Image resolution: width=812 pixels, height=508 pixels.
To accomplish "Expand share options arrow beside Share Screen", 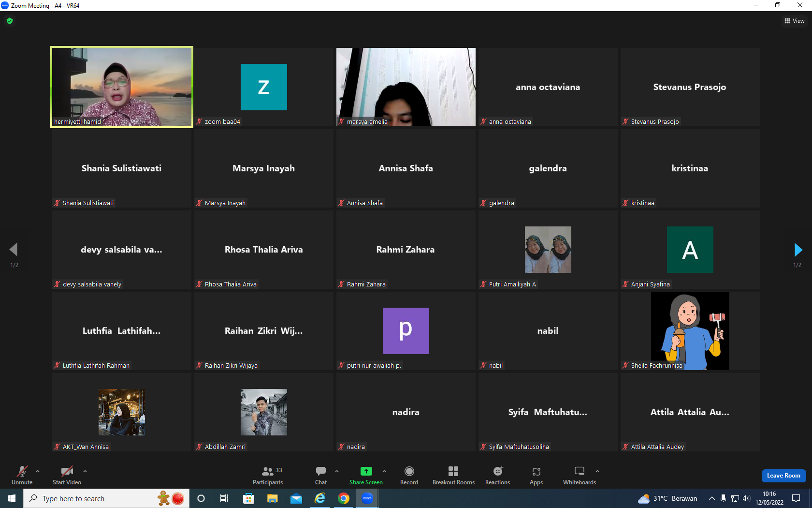I will (384, 471).
